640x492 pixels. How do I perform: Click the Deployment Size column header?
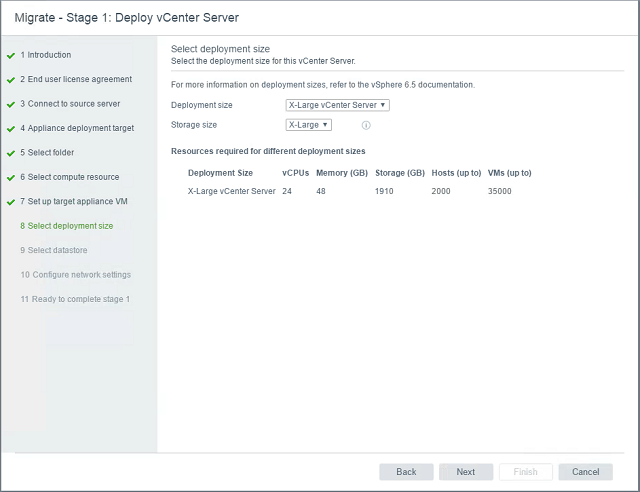click(220, 173)
